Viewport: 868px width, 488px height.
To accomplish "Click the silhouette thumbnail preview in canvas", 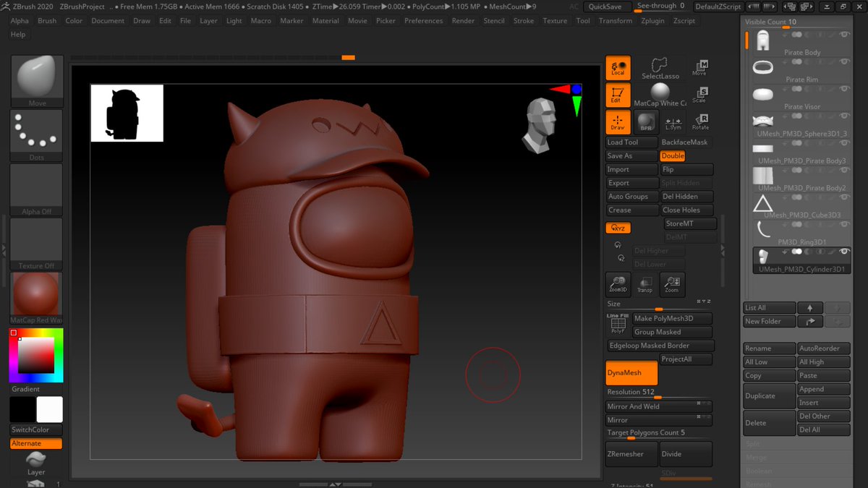I will click(x=127, y=113).
